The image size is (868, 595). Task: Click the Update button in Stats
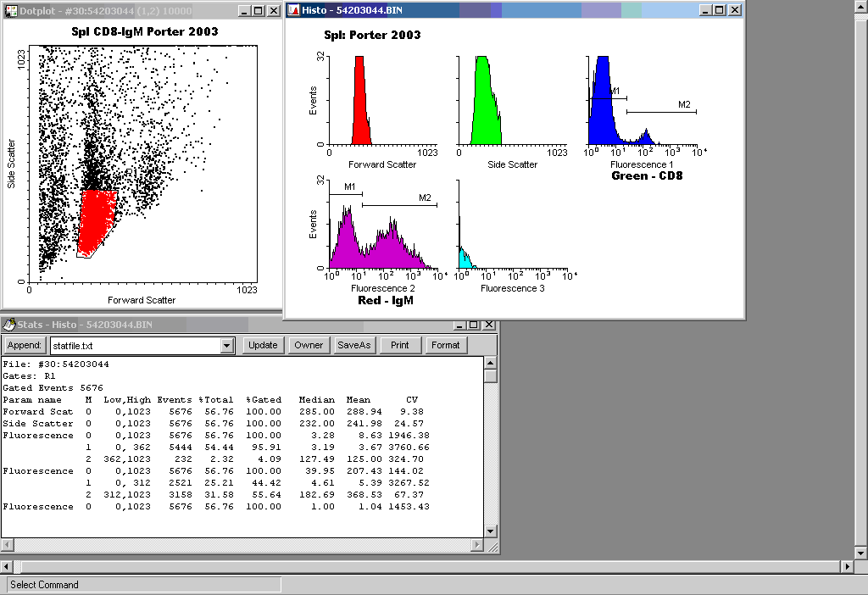click(263, 345)
